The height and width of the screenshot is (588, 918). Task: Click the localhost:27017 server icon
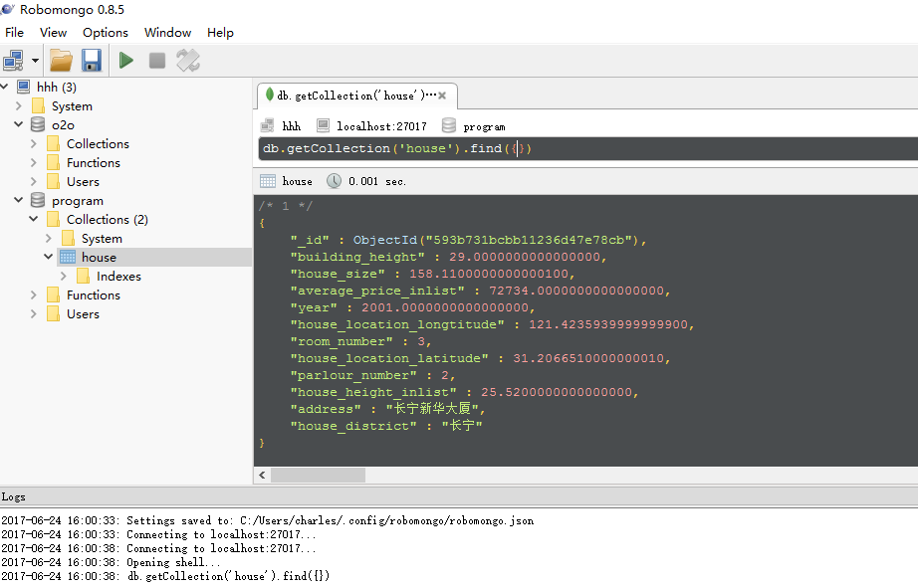point(323,125)
